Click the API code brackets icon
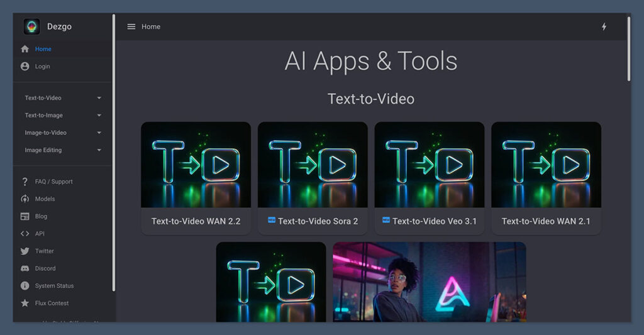This screenshot has height=335, width=644. (25, 234)
